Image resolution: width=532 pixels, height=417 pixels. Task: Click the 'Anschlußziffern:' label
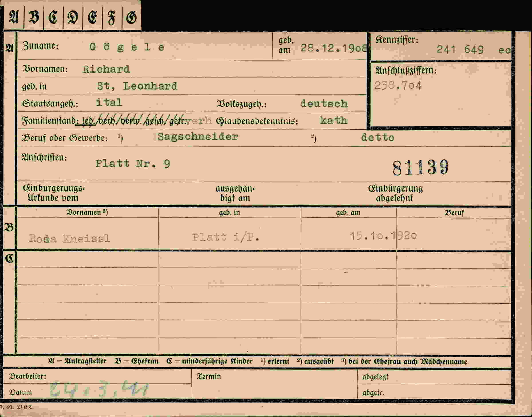406,71
